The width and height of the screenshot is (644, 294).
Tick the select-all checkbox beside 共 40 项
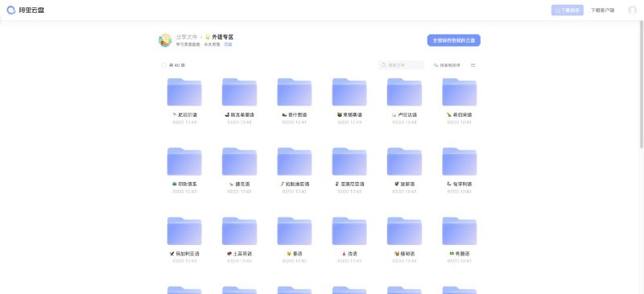[x=163, y=65]
